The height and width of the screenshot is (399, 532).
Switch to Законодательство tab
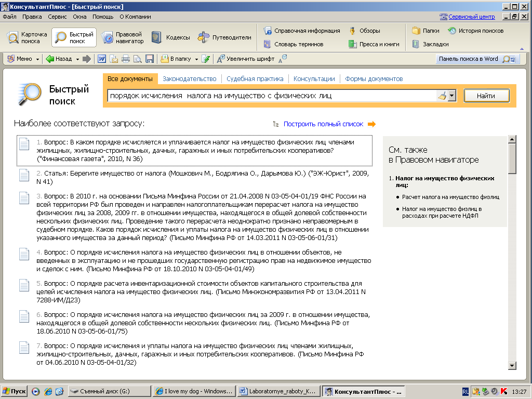[x=189, y=79]
